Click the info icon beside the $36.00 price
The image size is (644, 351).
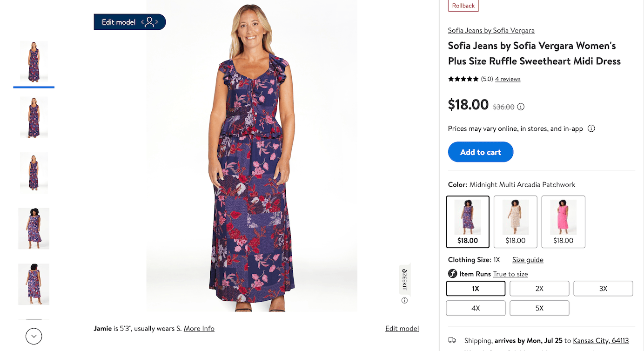tap(521, 107)
